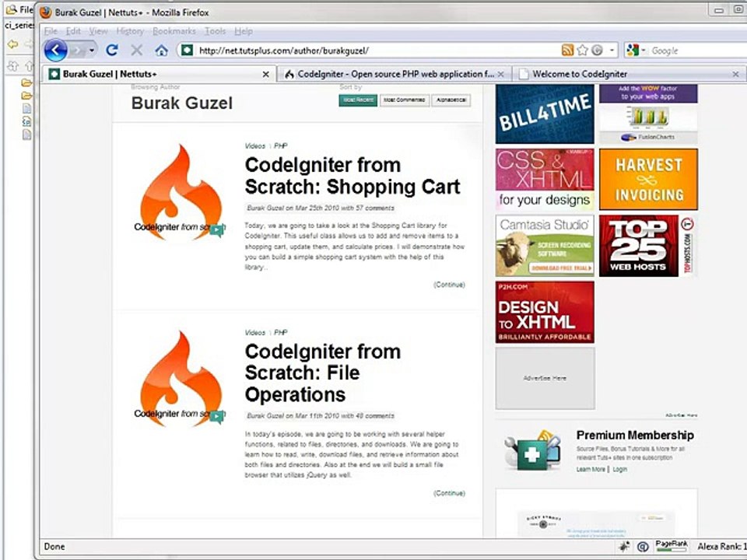Switch to the Welcome to CodeIgniter tab
Screen dimensions: 747x560
point(629,74)
